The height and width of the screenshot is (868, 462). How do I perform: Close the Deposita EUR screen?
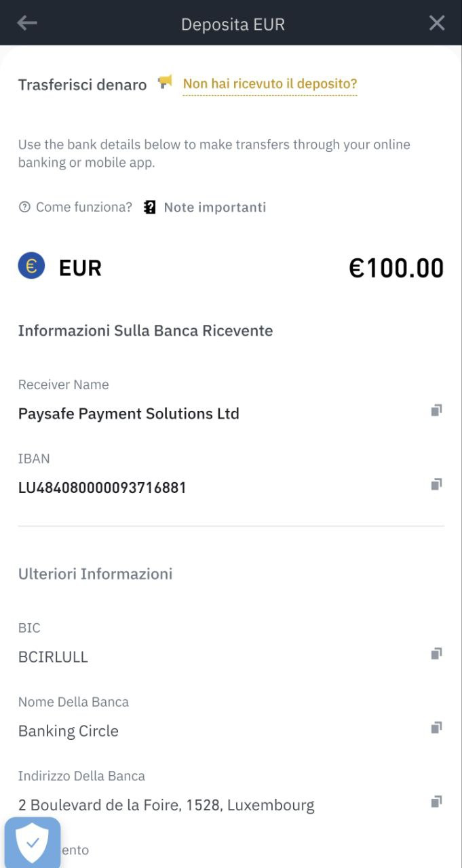click(x=437, y=23)
